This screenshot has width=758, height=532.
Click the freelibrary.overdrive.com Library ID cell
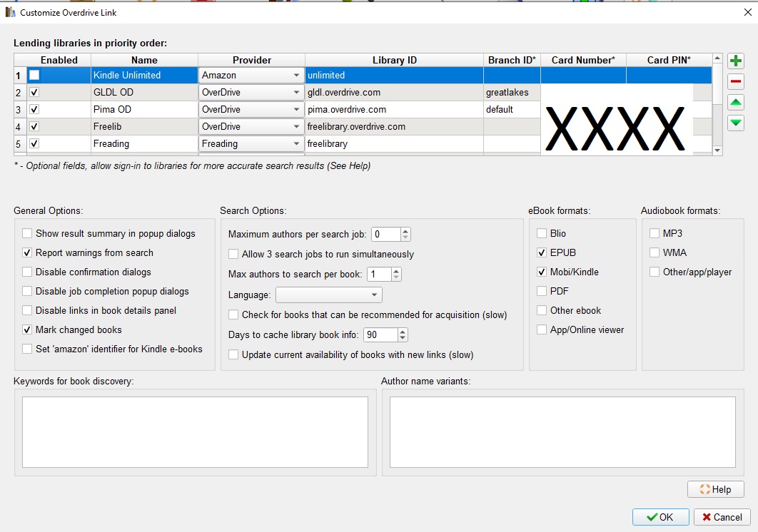click(395, 127)
